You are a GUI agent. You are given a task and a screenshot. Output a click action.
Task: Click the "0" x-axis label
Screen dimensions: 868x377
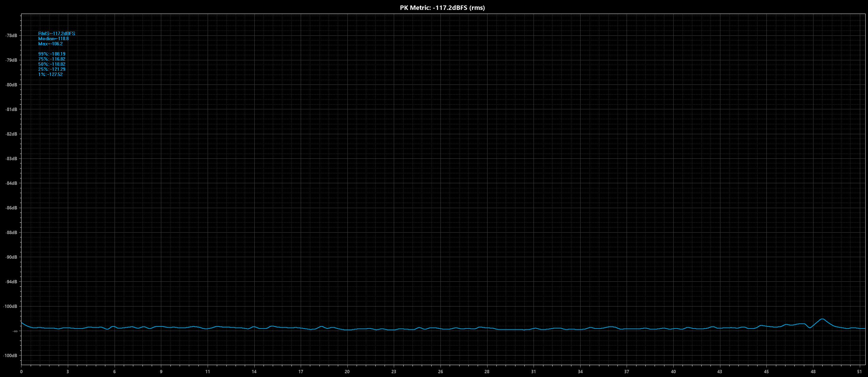coord(21,372)
